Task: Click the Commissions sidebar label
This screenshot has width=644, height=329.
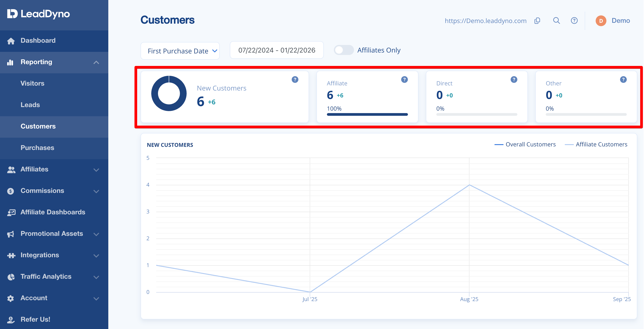Action: [x=42, y=191]
